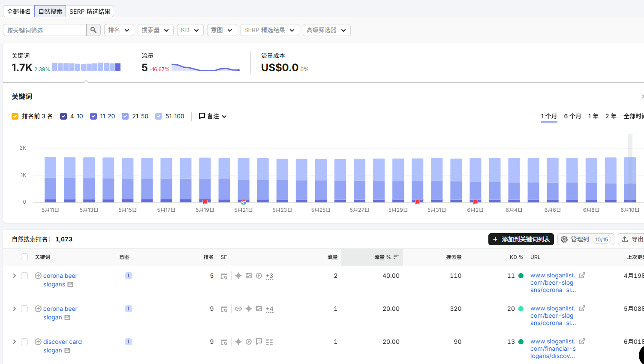Open the financial-slogans/discov... URL link

point(553,349)
